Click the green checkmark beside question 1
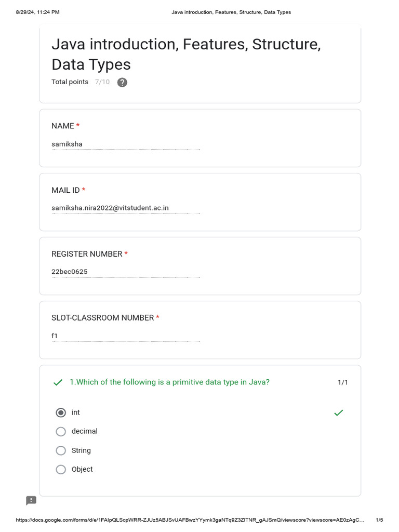This screenshot has height=532, width=399. click(x=58, y=382)
